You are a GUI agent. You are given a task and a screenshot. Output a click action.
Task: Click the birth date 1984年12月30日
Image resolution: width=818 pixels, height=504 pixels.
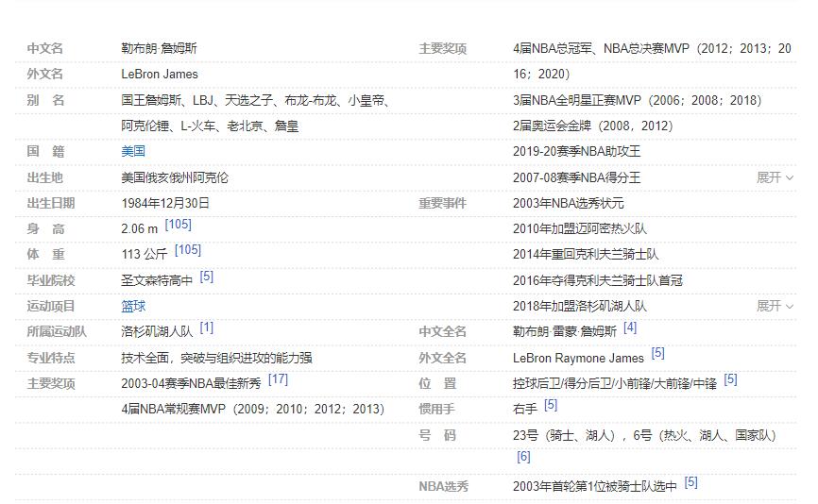coord(165,203)
